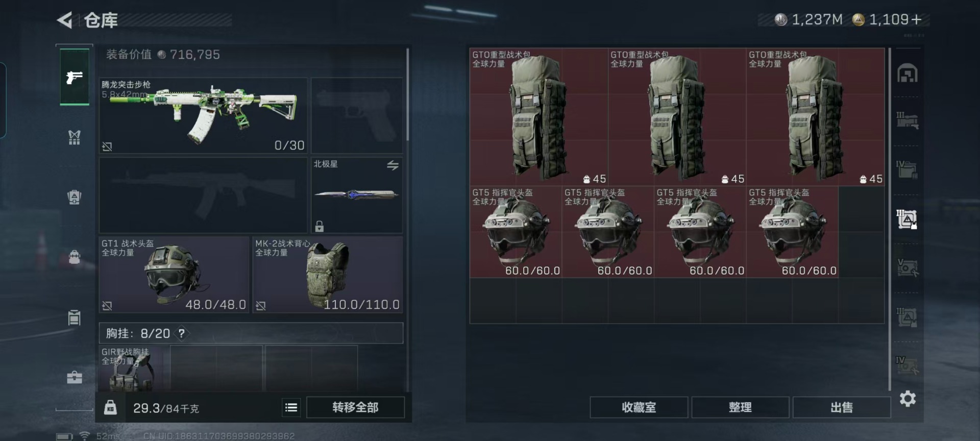Screen dimensions: 980x441
Task: Click the swap arrows on 北极星 knife slot
Action: [x=393, y=165]
